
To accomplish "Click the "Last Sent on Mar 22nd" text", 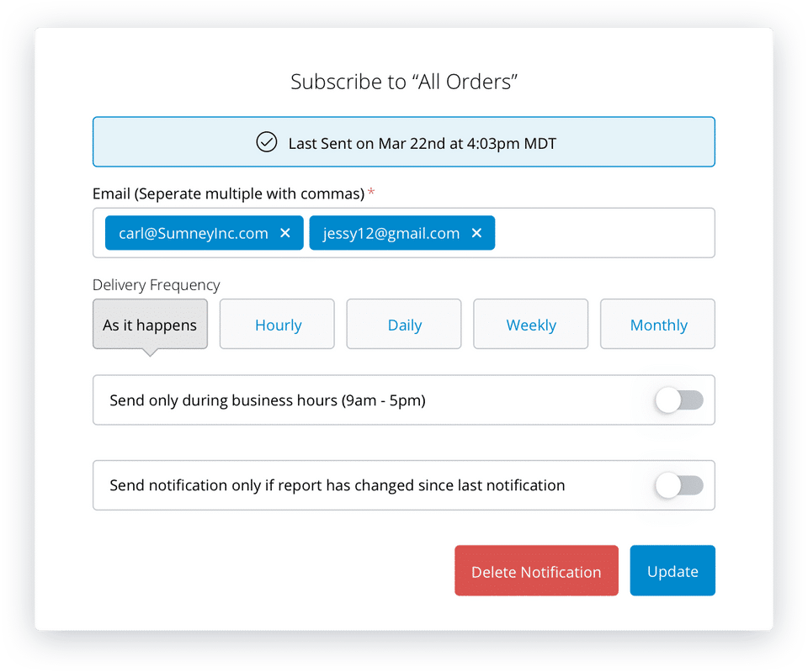I will (x=422, y=143).
